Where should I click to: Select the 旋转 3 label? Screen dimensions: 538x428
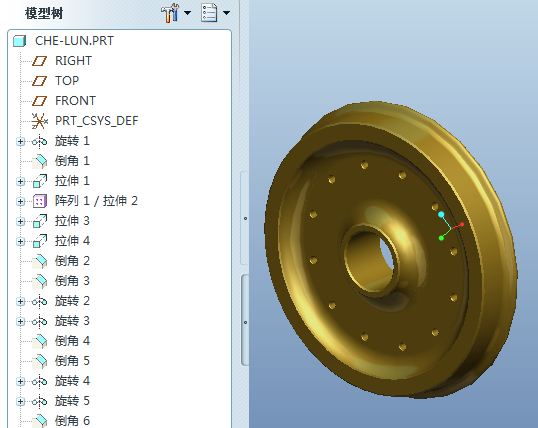(72, 321)
